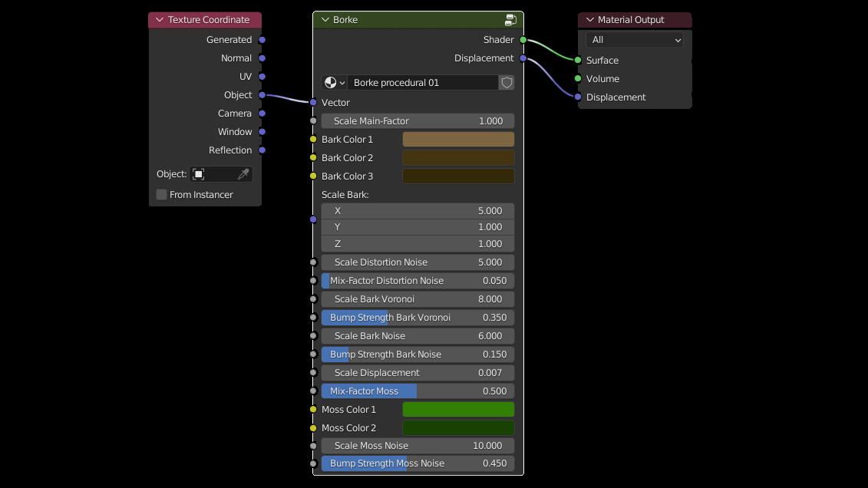868x488 pixels.
Task: Open the All target dropdown
Action: [x=635, y=40]
